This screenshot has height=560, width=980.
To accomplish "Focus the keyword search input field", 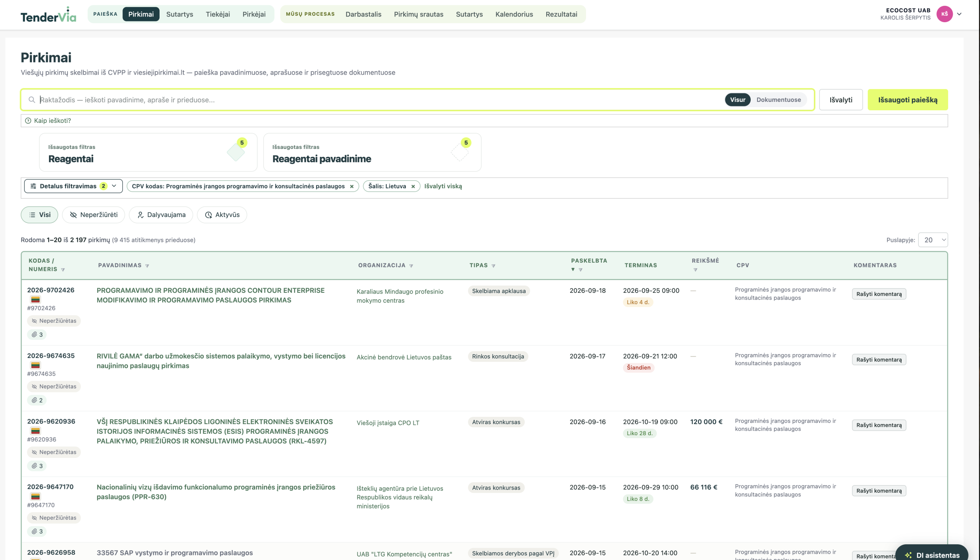I will [381, 100].
